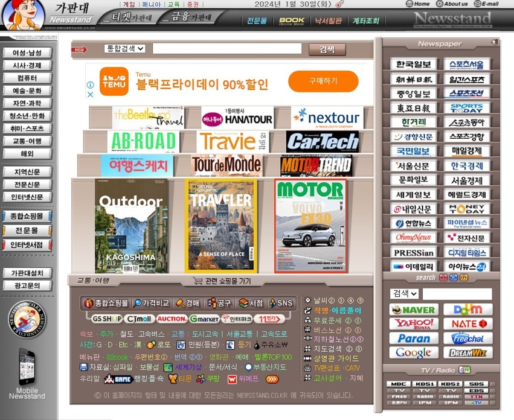Open the 가판대설치 sidebar button

[27, 273]
